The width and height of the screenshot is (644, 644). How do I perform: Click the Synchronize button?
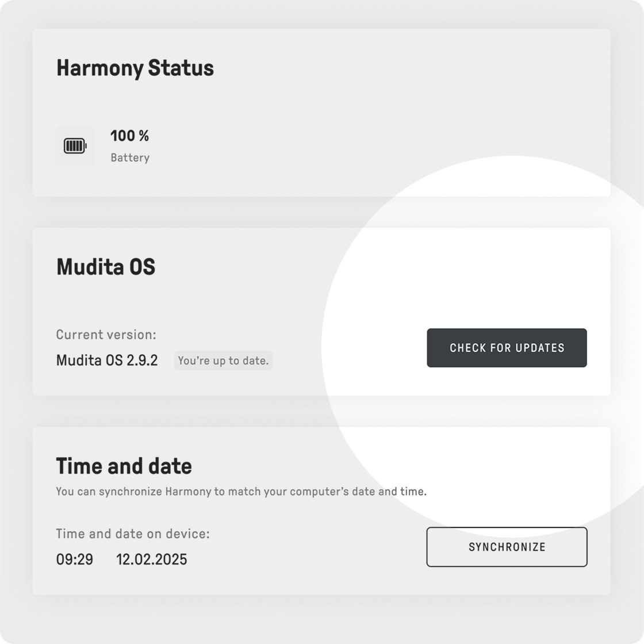click(x=507, y=547)
